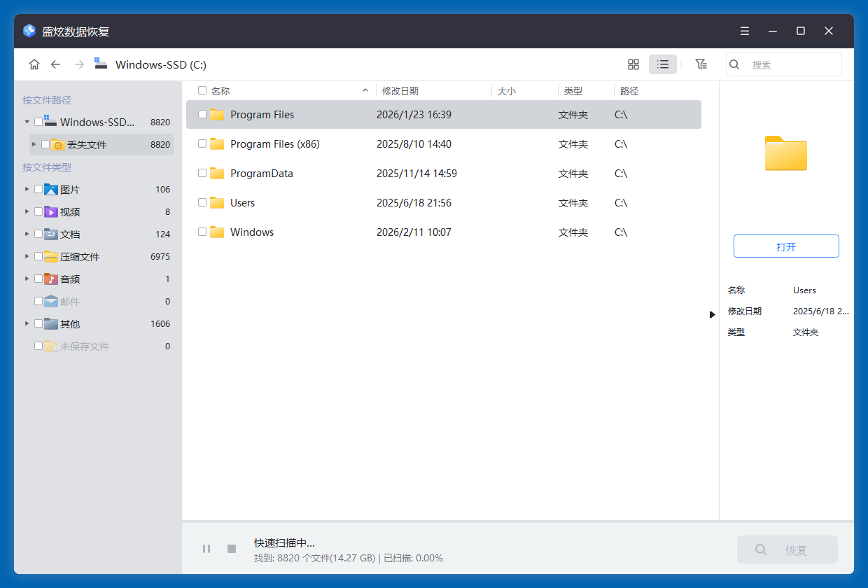
Task: Switch to grid view layout
Action: point(633,64)
